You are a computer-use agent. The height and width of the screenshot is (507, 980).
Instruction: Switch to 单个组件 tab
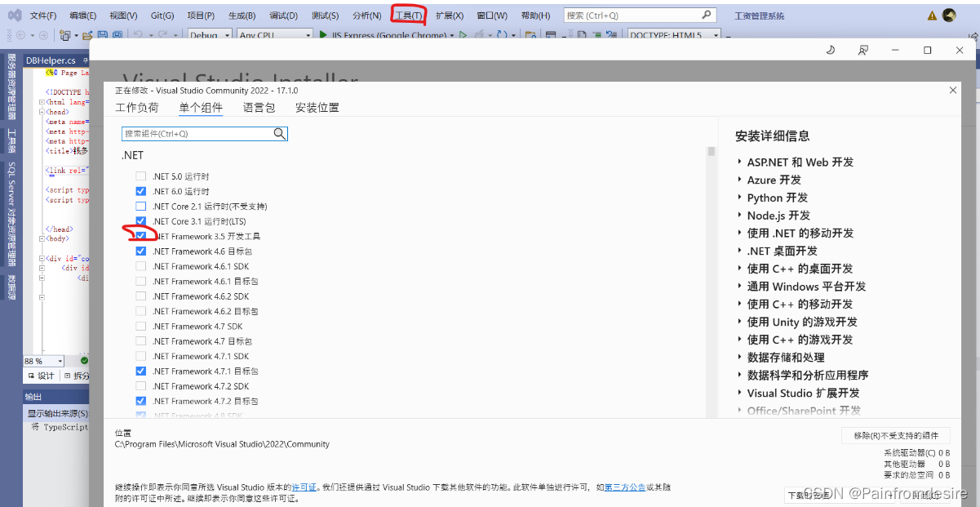pyautogui.click(x=201, y=108)
